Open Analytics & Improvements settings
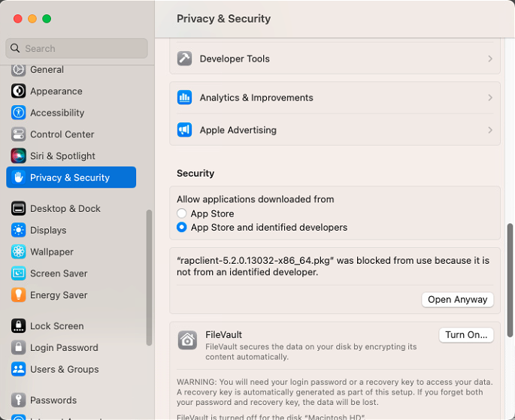Viewport: 515px width, 420px height. [335, 98]
